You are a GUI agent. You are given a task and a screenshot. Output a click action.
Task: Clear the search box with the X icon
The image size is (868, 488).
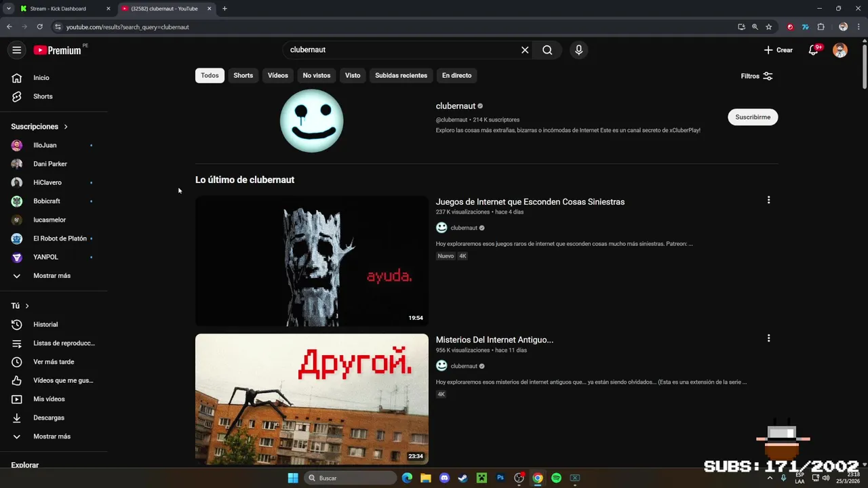click(x=525, y=50)
